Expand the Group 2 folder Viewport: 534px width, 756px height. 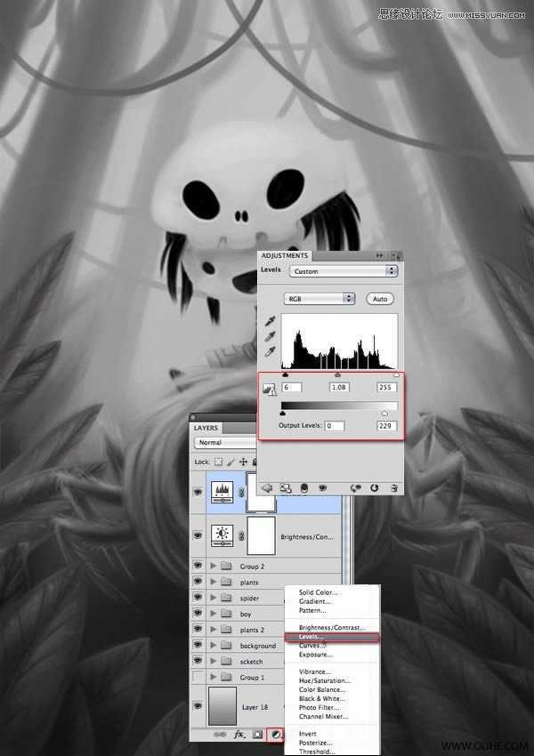click(x=214, y=566)
